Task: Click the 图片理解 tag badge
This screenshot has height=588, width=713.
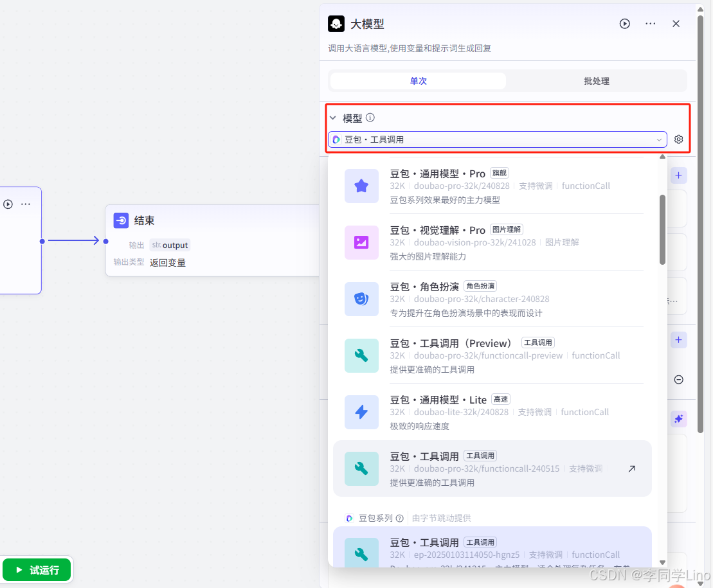Action: (507, 229)
